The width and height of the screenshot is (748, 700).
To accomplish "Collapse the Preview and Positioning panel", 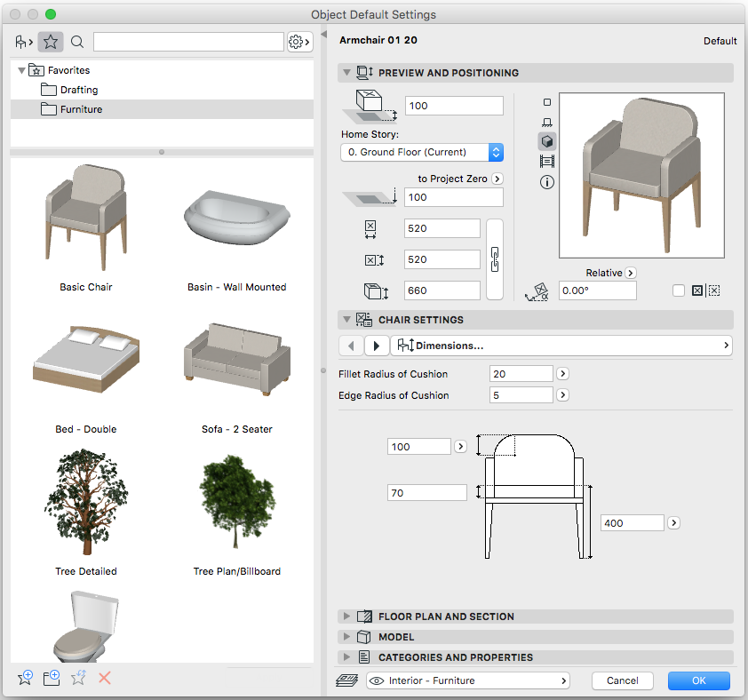I will pyautogui.click(x=346, y=72).
